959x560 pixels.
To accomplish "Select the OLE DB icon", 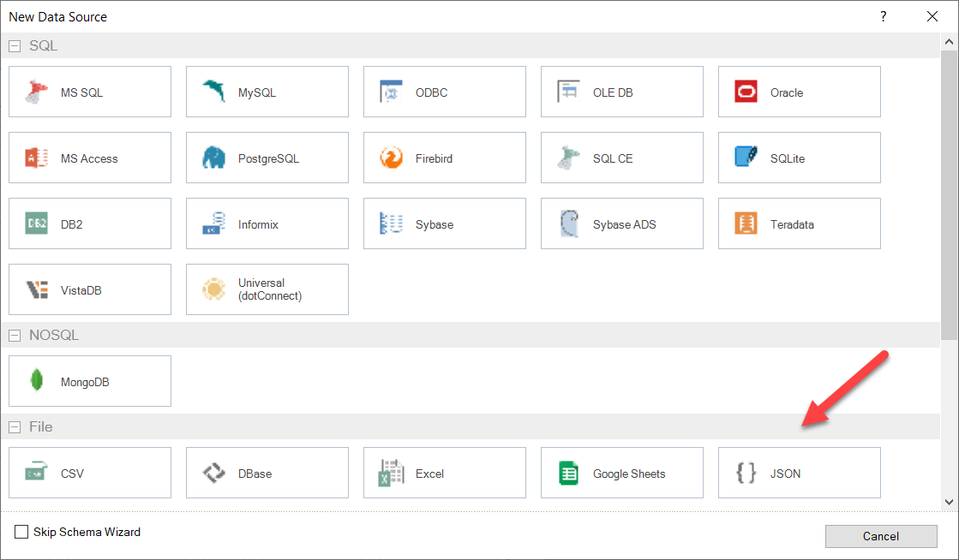I will click(x=568, y=92).
